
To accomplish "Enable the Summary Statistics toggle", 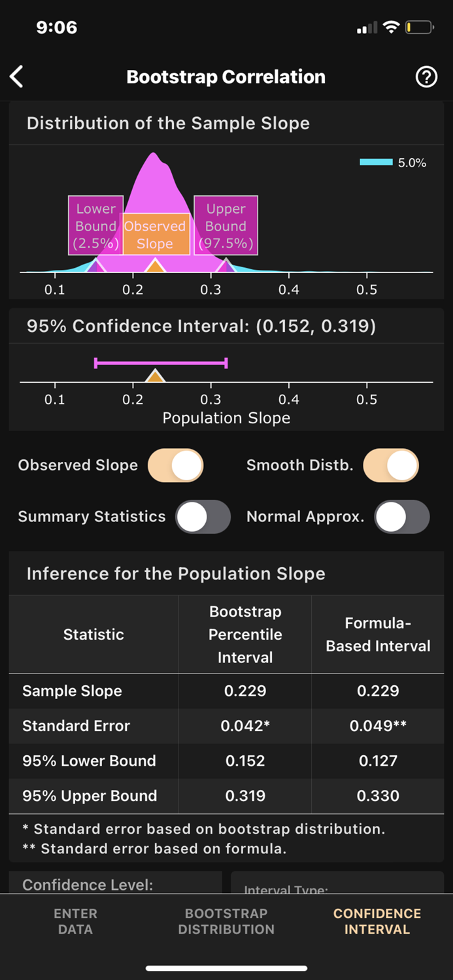I will (x=203, y=517).
